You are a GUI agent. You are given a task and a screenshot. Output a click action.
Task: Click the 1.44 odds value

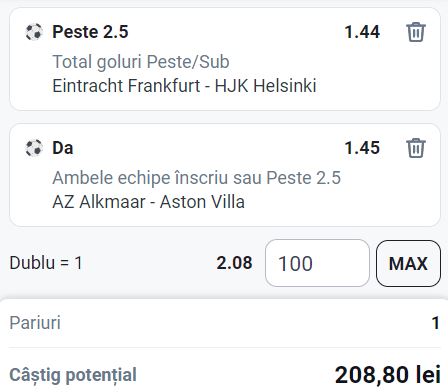click(x=362, y=32)
